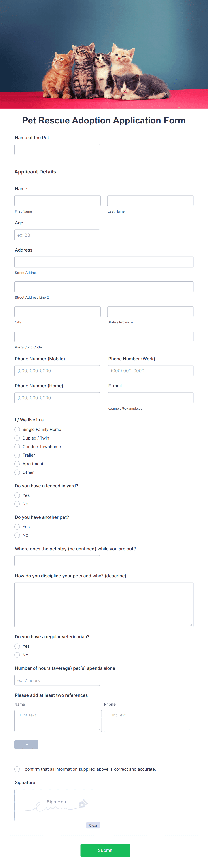
Task: Select the "Apartment" housing option
Action: (x=17, y=464)
